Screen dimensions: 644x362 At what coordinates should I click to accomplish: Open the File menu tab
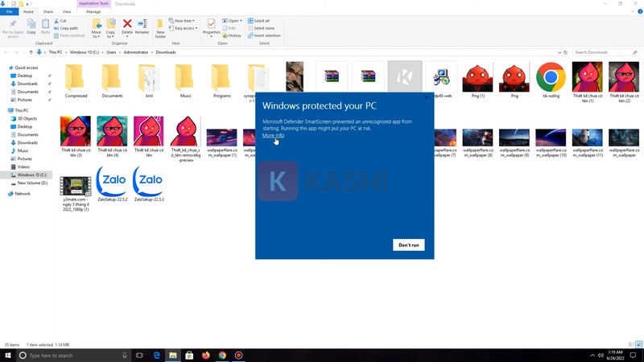tap(10, 12)
